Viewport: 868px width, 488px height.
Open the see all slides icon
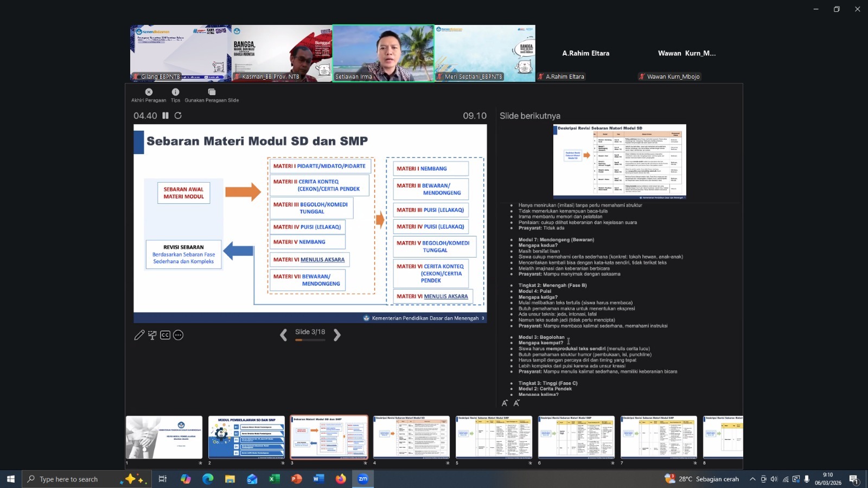[x=152, y=335]
